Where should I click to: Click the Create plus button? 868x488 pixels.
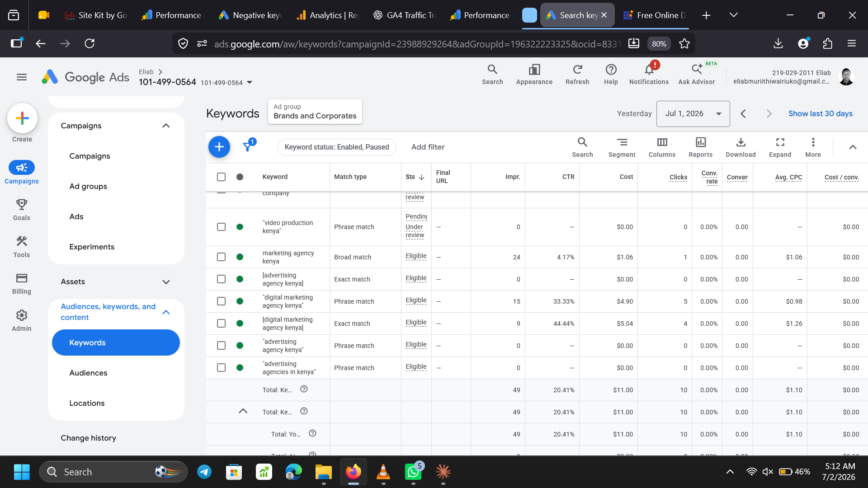point(22,118)
